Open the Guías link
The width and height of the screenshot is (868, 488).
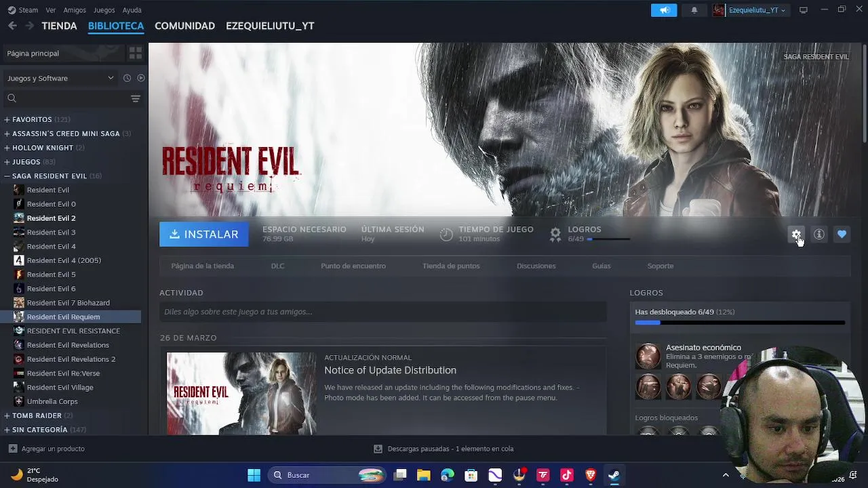coord(601,266)
